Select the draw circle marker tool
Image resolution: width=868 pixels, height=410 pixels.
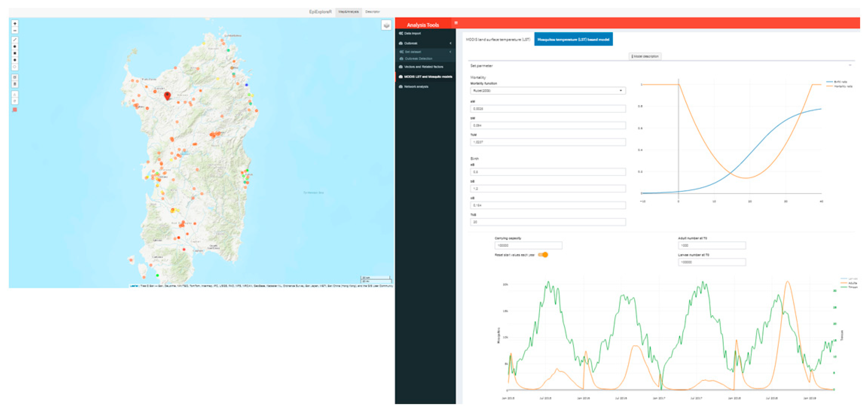15,67
